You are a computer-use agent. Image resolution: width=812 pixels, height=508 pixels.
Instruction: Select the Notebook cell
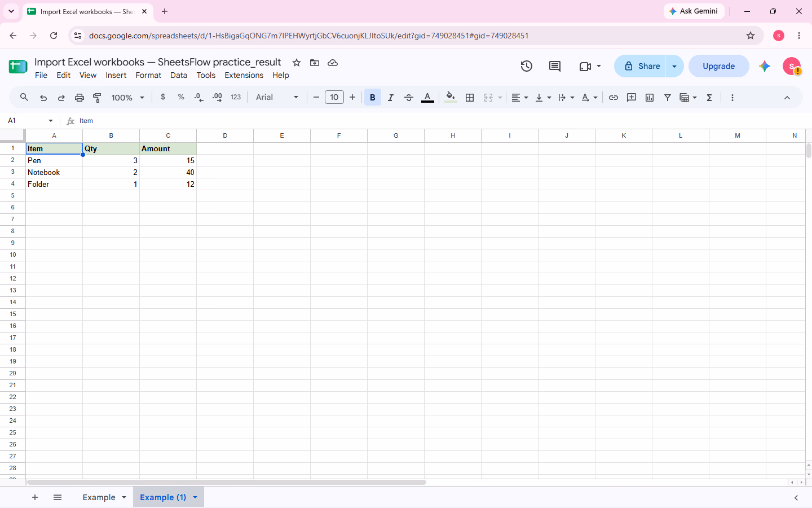[x=54, y=172]
